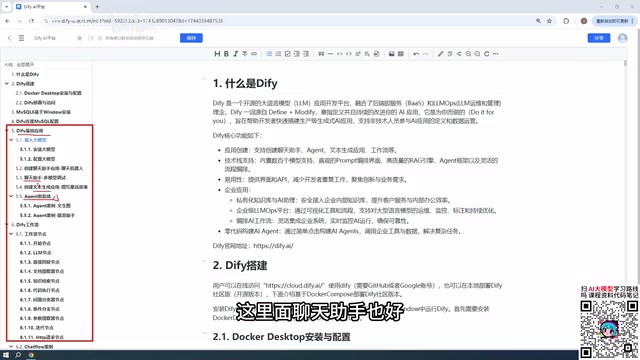This screenshot has width=640, height=360.
Task: Click the refresh icon in editor toolbar
Action: [x=487, y=54]
